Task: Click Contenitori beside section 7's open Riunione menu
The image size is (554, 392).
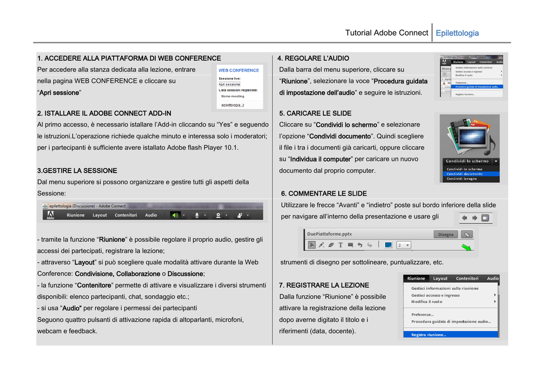Action: pyautogui.click(x=467, y=278)
